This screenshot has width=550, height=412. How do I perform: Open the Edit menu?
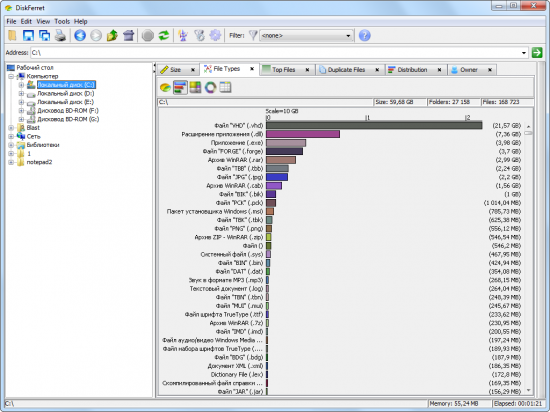click(26, 21)
